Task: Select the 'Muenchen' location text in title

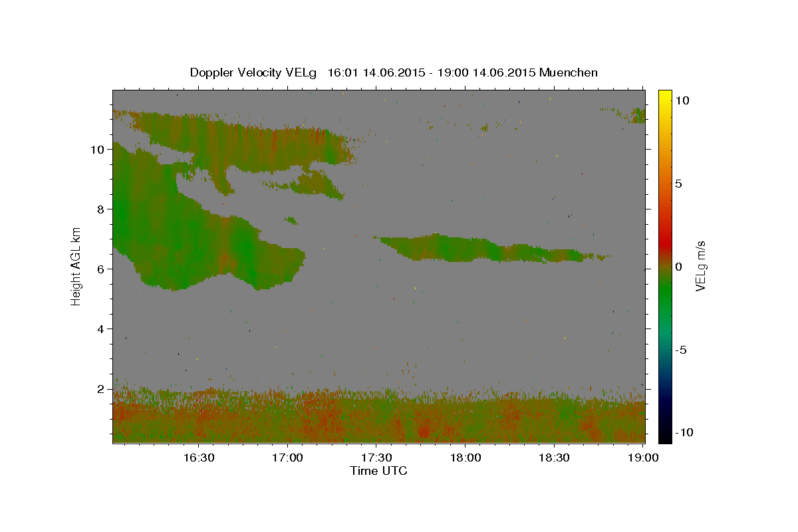Action: pos(569,72)
